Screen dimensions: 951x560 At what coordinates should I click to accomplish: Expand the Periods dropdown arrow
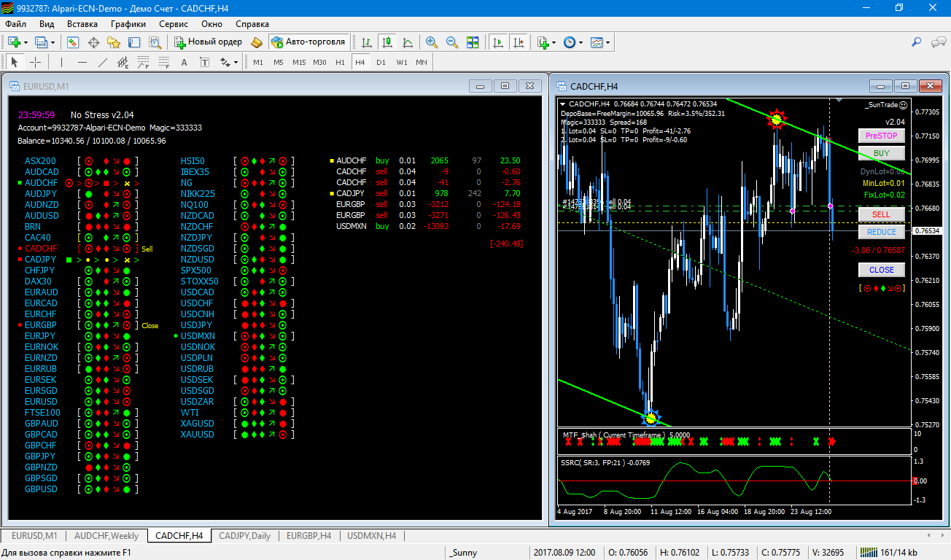(x=581, y=42)
